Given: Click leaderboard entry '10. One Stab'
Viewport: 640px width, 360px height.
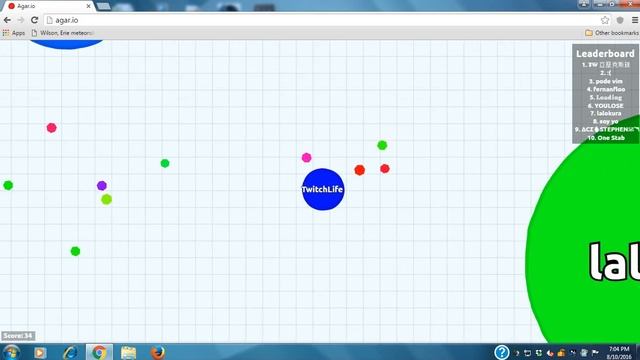Looking at the screenshot, I should pyautogui.click(x=606, y=138).
